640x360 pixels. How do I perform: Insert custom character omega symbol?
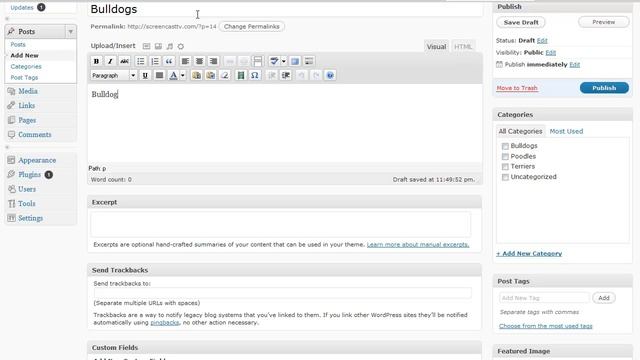[x=255, y=76]
